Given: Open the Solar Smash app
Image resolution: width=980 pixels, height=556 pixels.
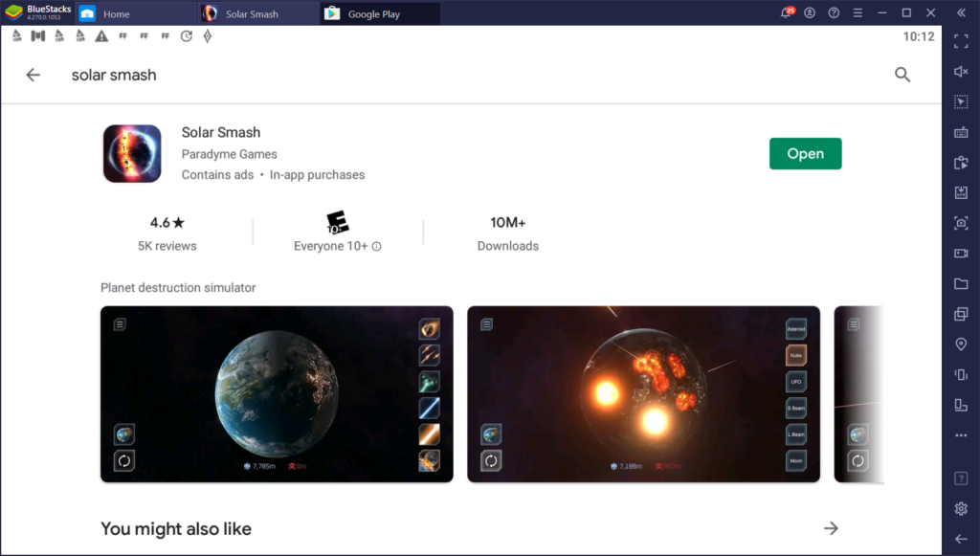Looking at the screenshot, I should [805, 153].
